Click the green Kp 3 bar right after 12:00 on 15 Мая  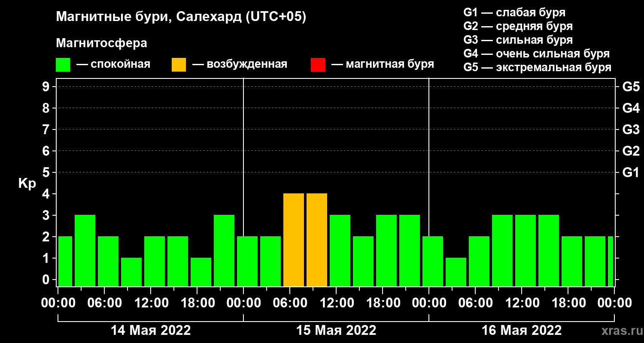pos(340,250)
